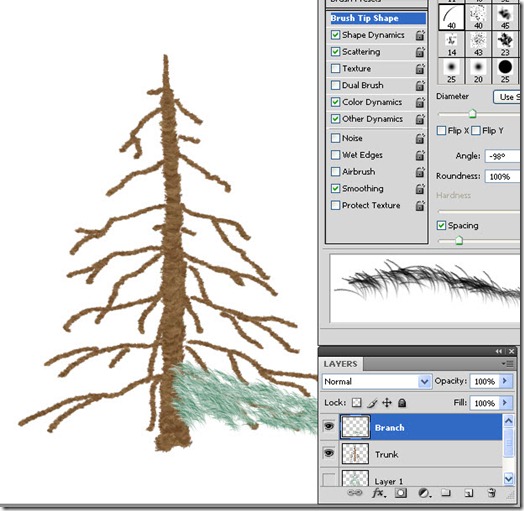Viewport: 524px width, 511px height.
Task: Uncheck Color Dynamics
Action: (x=335, y=102)
